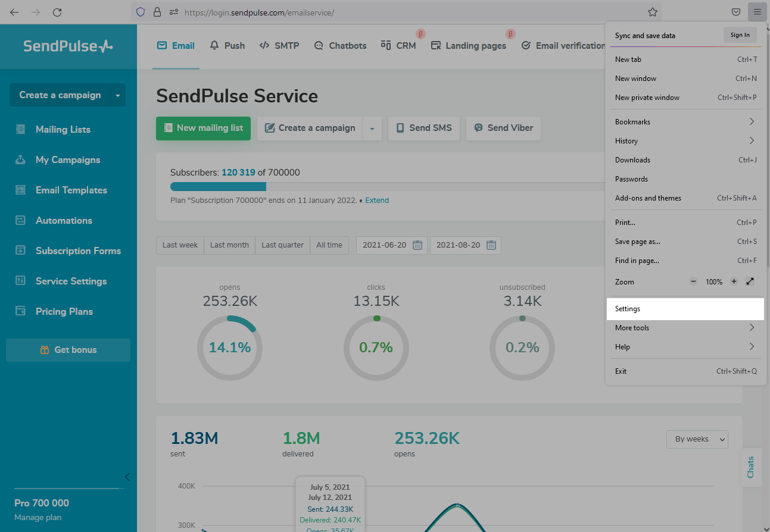Viewport: 770px width, 532px height.
Task: Bookmark this page with star icon
Action: click(x=653, y=12)
